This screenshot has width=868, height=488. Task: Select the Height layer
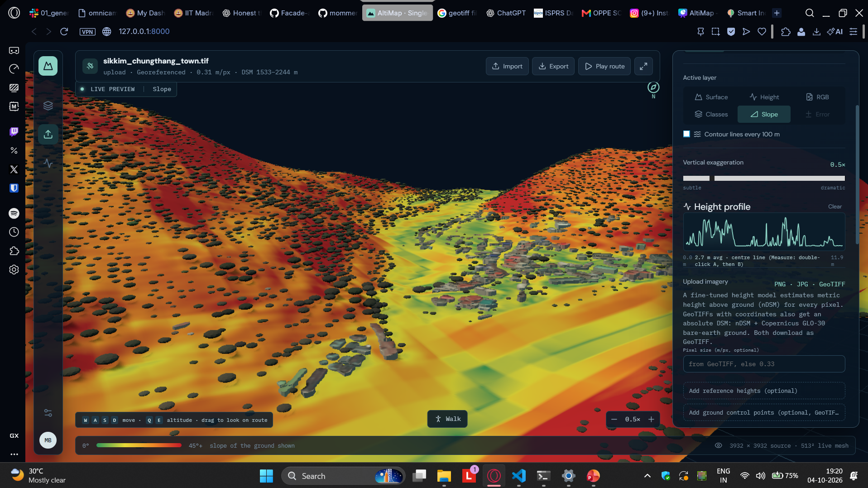point(764,97)
